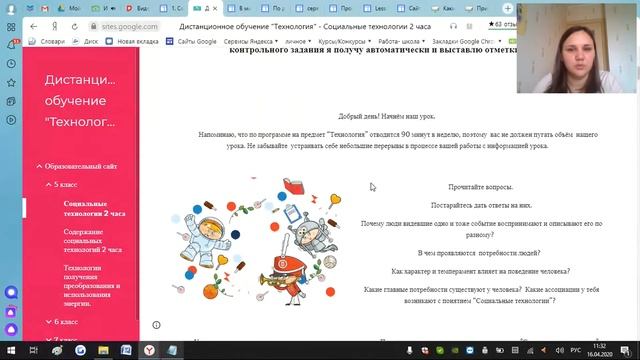This screenshot has height=360, width=640.
Task: Click the site title 'Дистанционное обучение Технология'
Action: coord(80,101)
